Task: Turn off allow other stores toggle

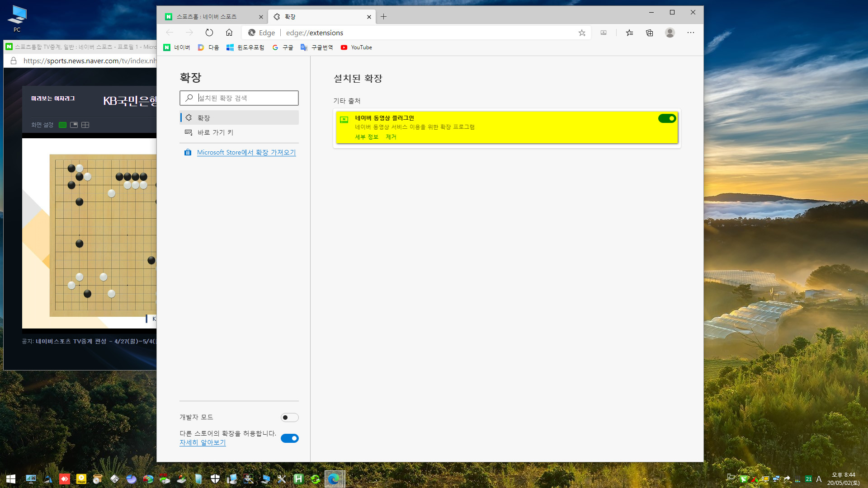Action: (289, 438)
